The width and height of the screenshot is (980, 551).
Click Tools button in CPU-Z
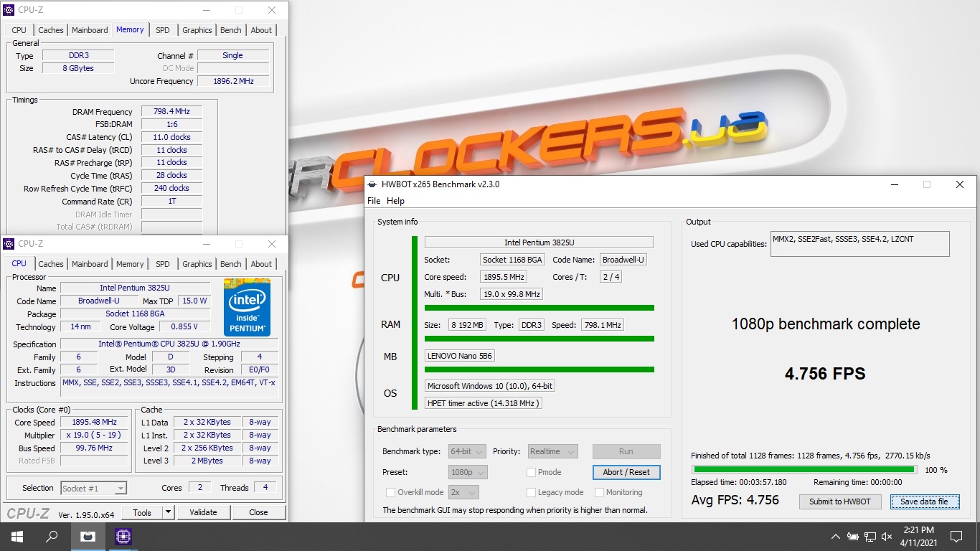point(142,512)
